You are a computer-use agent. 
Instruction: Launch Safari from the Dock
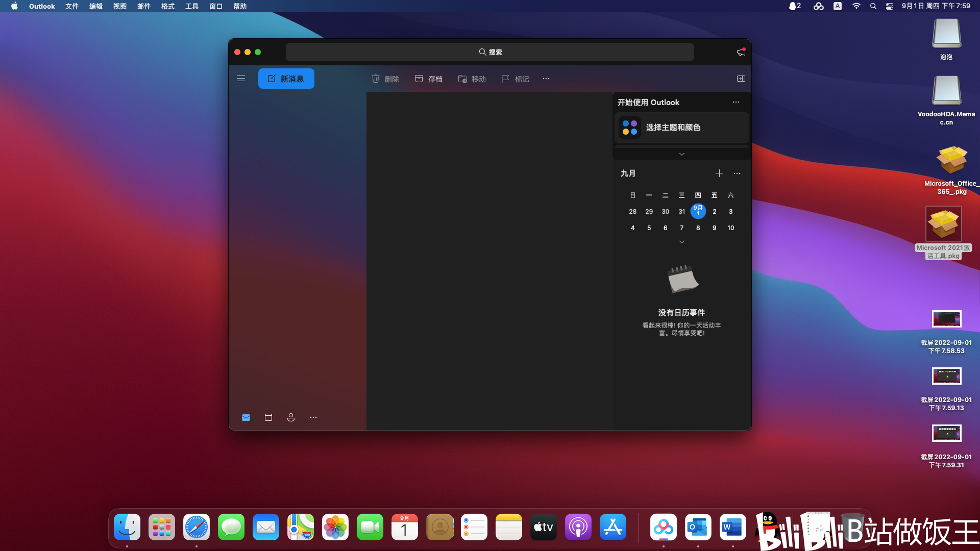click(x=197, y=527)
